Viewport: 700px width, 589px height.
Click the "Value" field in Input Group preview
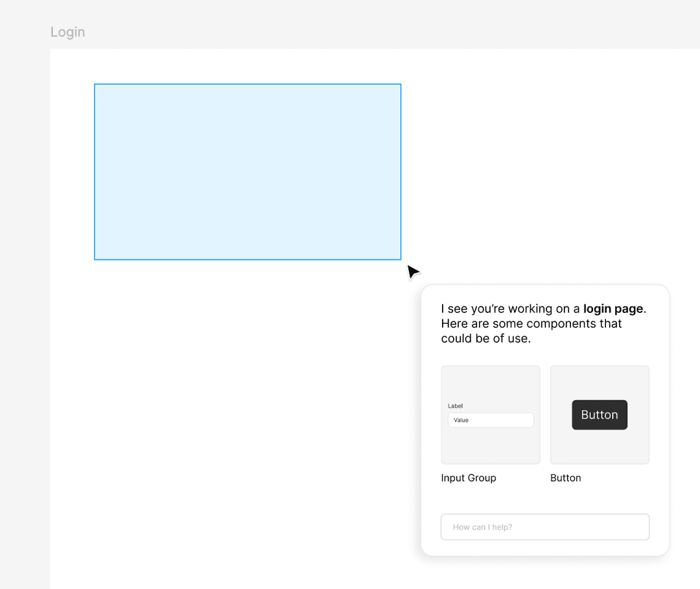click(491, 420)
